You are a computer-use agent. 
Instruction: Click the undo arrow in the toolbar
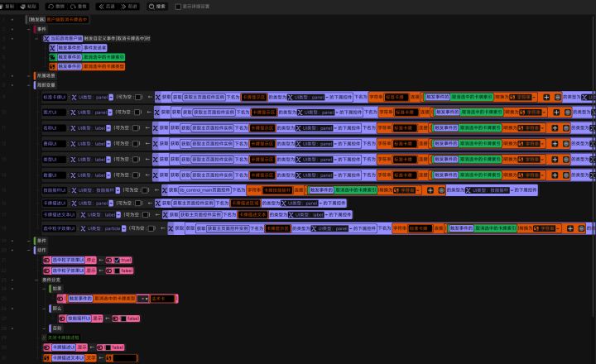coord(51,7)
